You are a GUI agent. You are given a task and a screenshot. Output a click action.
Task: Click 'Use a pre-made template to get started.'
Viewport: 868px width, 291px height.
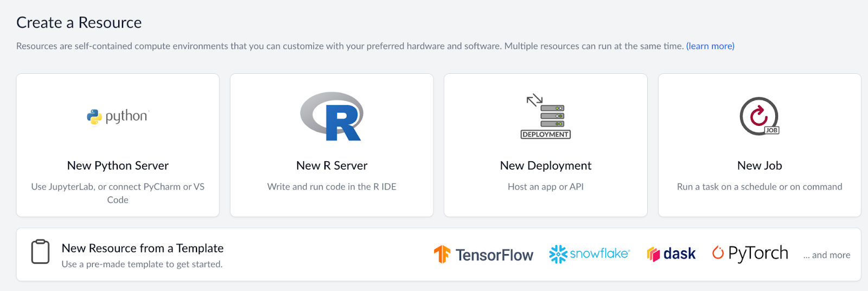coord(142,264)
